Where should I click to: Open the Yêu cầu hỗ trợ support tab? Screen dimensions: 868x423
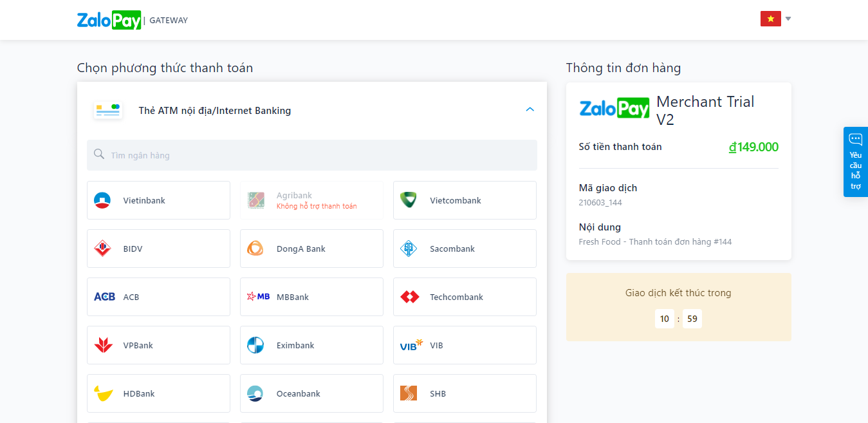(856, 162)
